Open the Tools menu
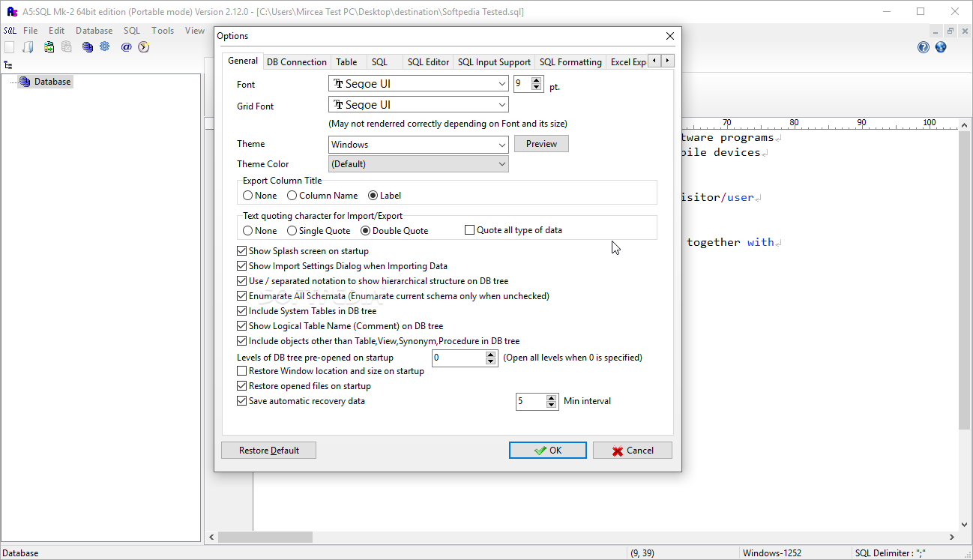973x560 pixels. coord(163,31)
